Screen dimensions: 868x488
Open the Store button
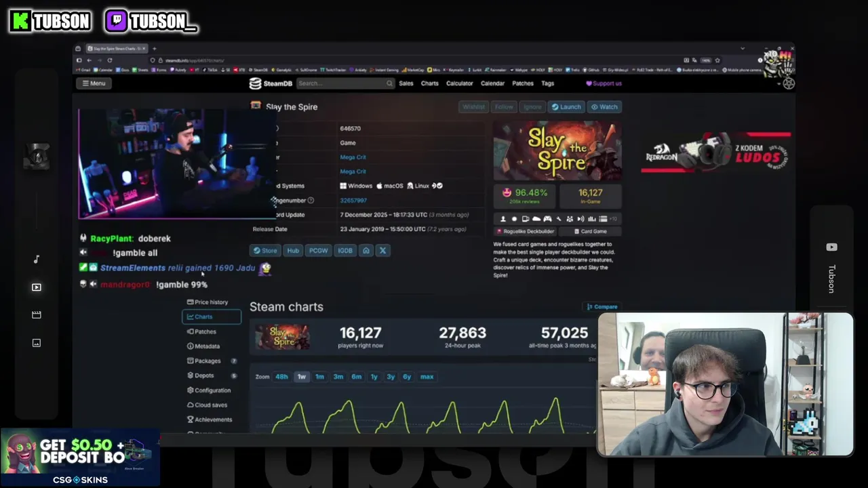pyautogui.click(x=265, y=251)
